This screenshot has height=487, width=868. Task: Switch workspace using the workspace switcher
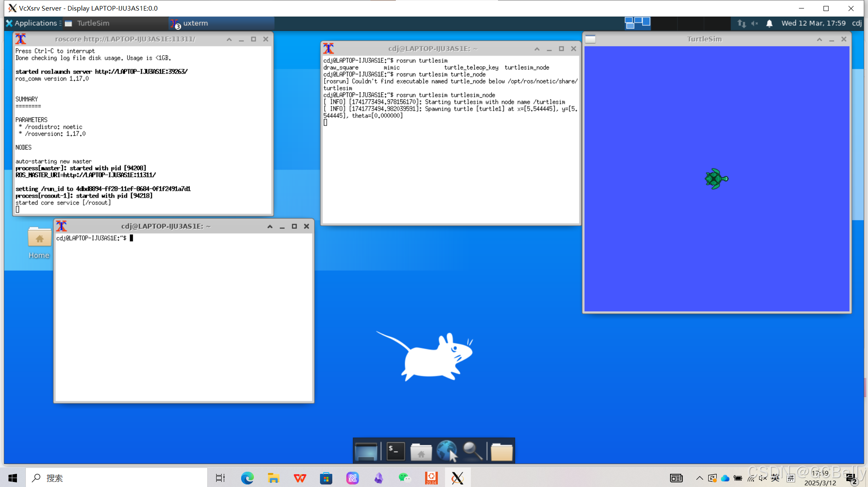point(637,23)
